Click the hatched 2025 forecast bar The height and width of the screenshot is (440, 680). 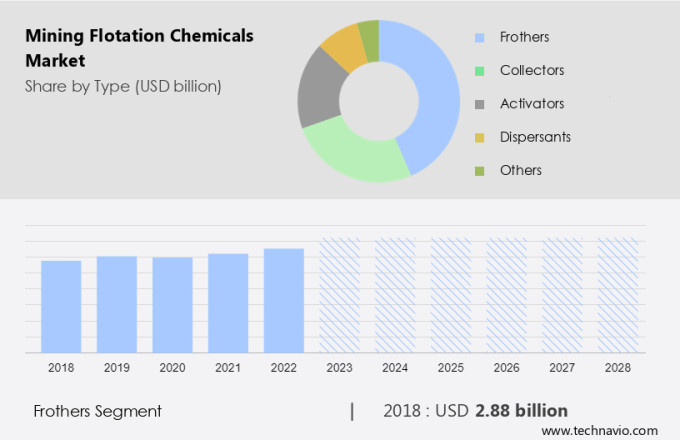pos(450,295)
